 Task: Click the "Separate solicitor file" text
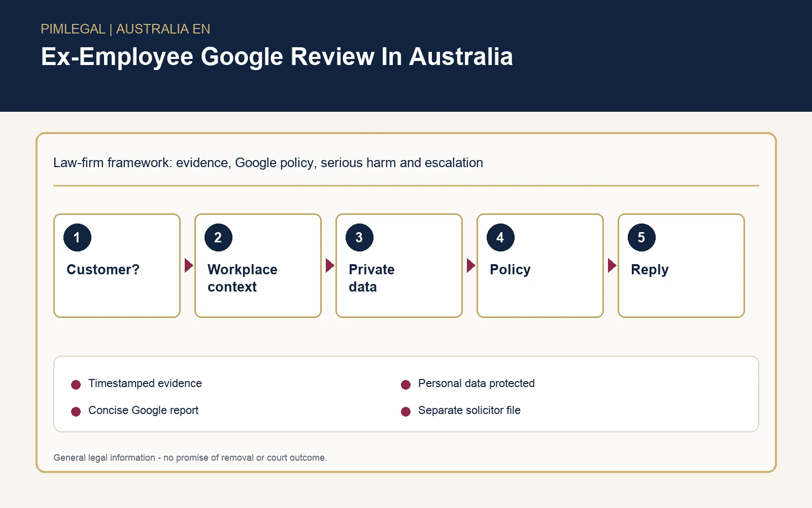(x=469, y=410)
